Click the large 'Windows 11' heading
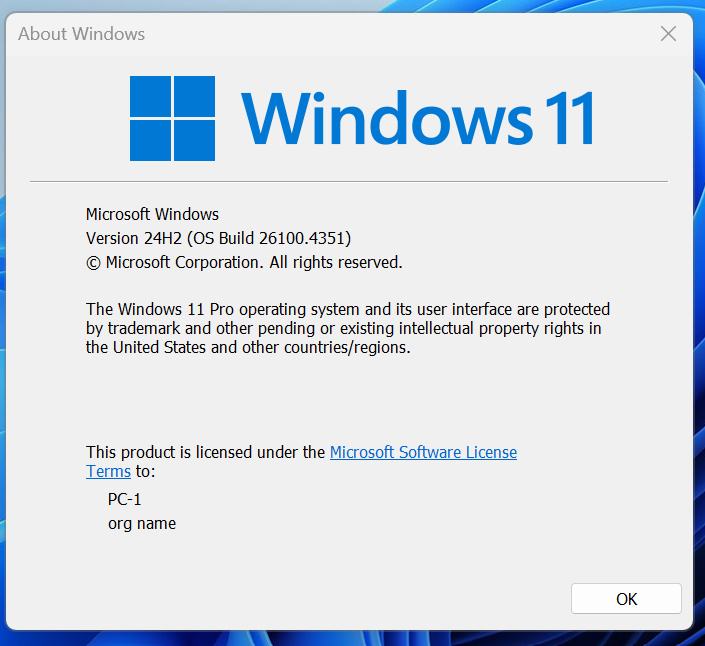The image size is (705, 646). pos(418,118)
